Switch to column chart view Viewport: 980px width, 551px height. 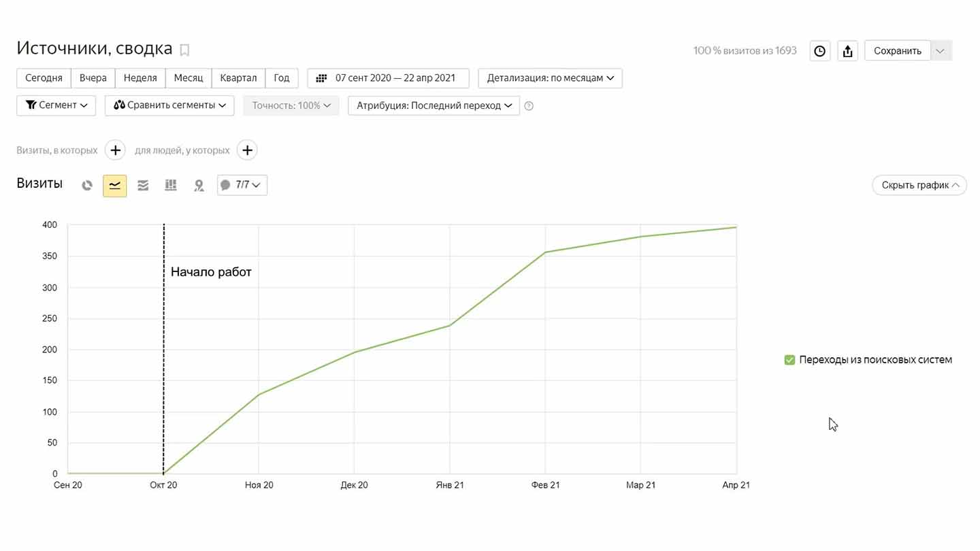click(x=171, y=185)
